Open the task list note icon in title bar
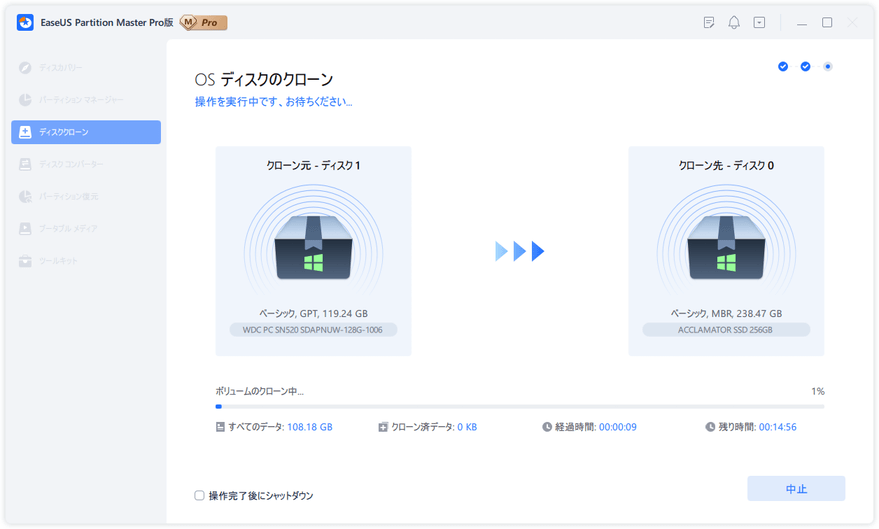 tap(709, 22)
